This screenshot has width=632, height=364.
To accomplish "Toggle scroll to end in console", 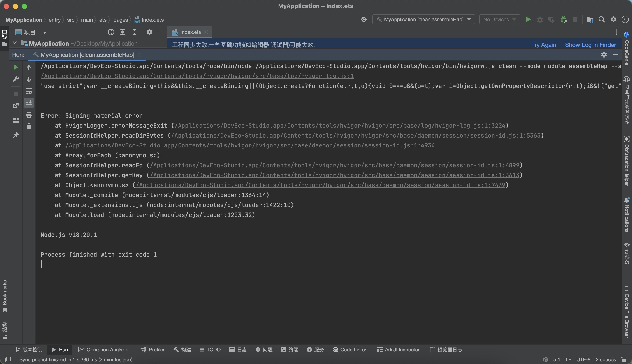I will (x=29, y=103).
